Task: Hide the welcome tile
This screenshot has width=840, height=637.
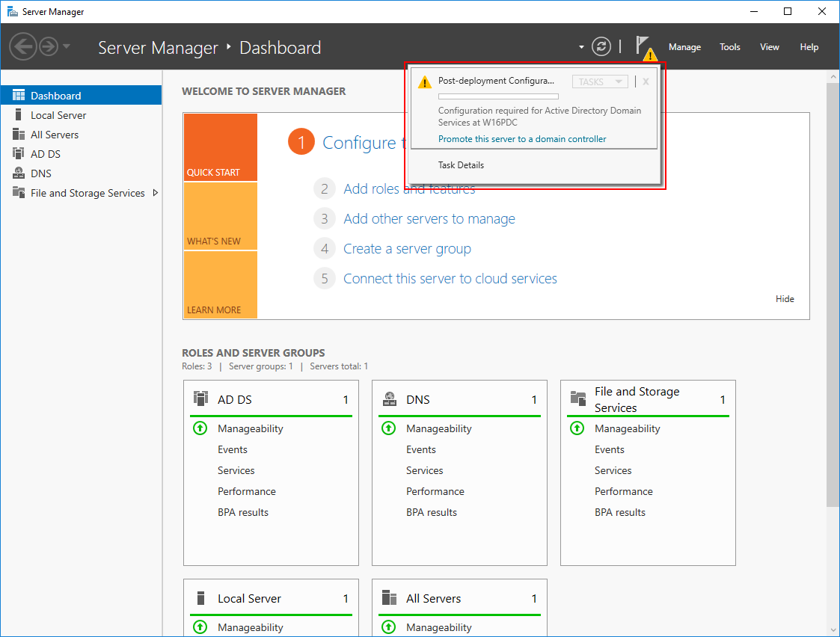Action: 785,299
